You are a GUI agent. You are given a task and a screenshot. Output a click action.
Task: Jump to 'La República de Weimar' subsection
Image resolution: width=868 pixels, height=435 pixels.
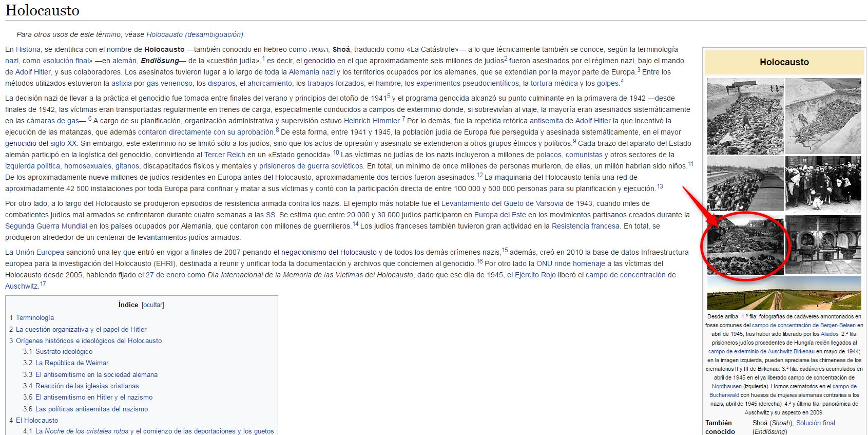pos(72,363)
